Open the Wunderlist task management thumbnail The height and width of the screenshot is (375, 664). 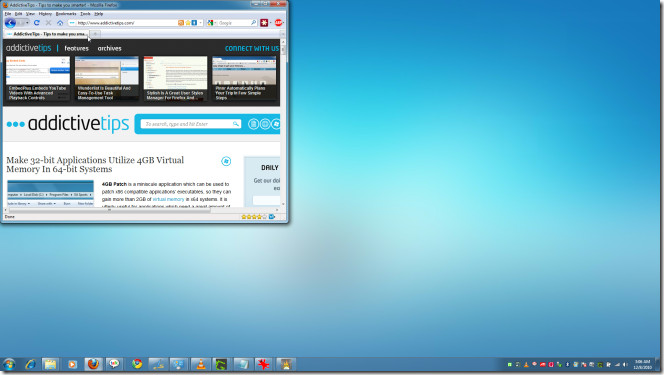pos(107,78)
